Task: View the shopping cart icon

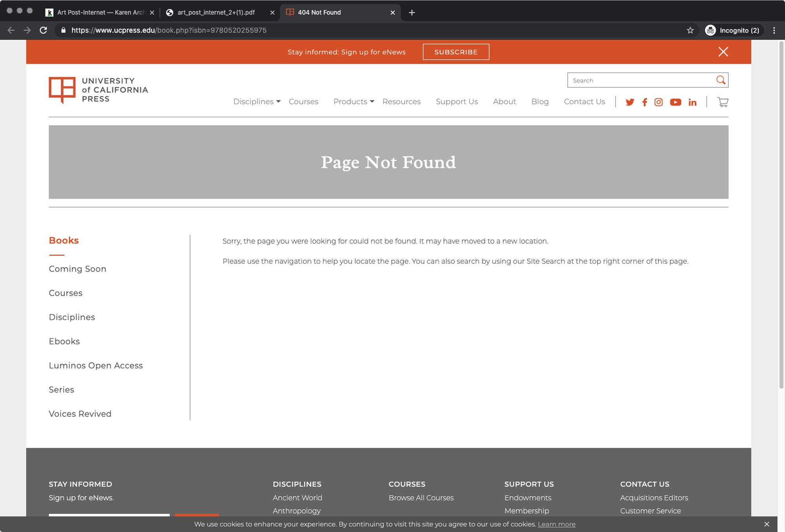Action: tap(723, 102)
